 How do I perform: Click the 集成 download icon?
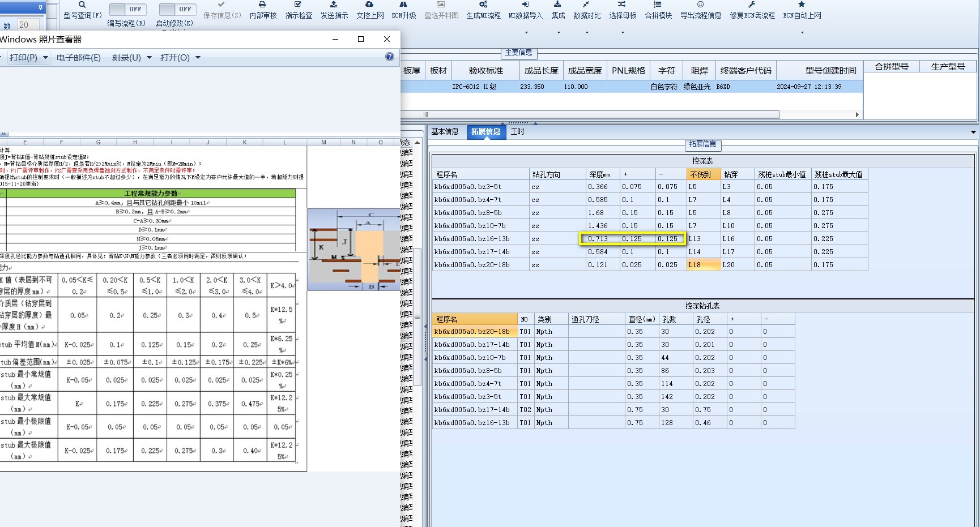pos(558,5)
